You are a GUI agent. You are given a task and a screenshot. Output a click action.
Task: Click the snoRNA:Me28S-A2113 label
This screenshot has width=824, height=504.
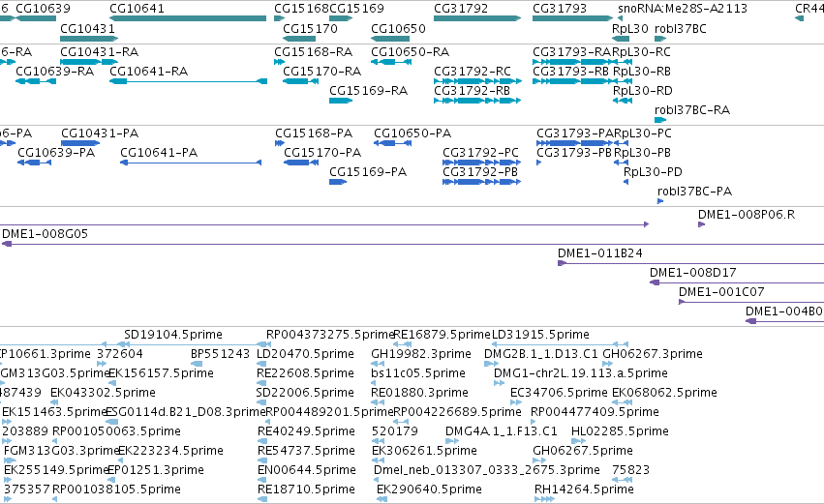[x=683, y=9]
